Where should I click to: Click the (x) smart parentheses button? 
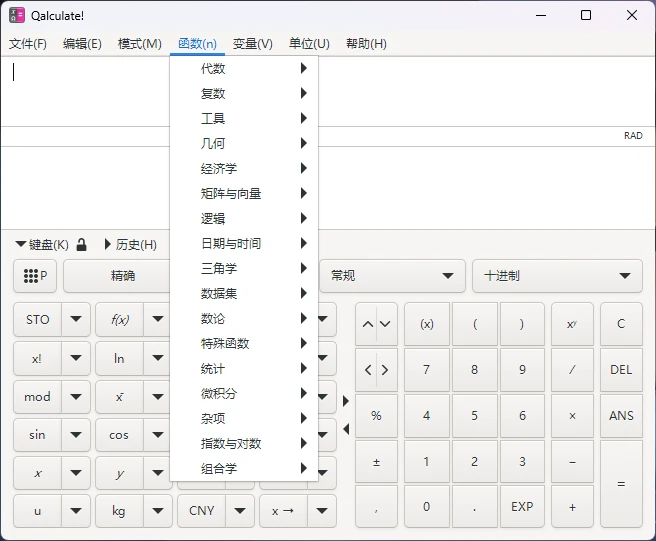427,324
